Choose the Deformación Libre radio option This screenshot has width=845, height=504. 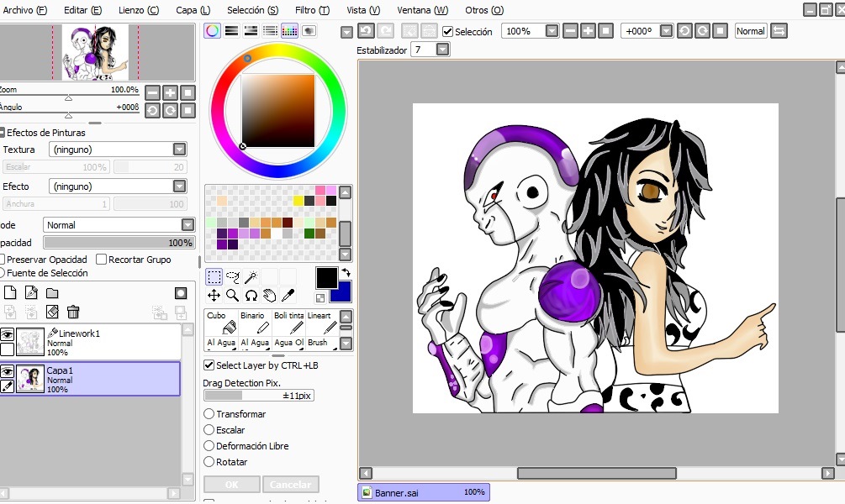point(209,446)
